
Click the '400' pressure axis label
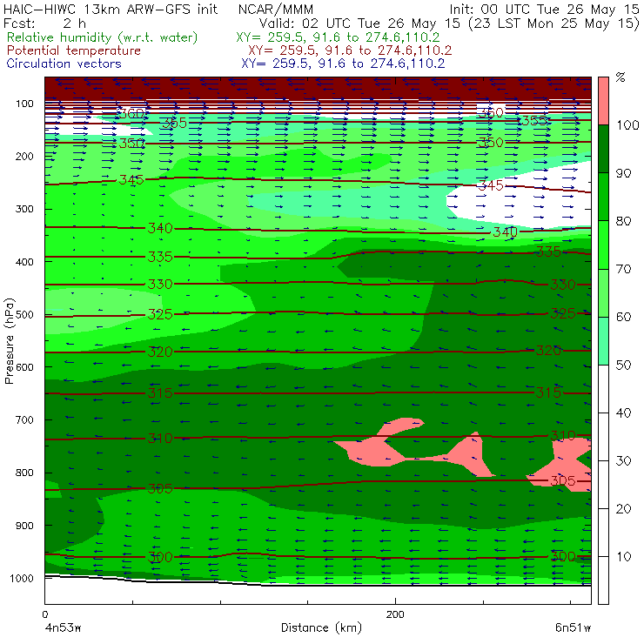pyautogui.click(x=24, y=262)
